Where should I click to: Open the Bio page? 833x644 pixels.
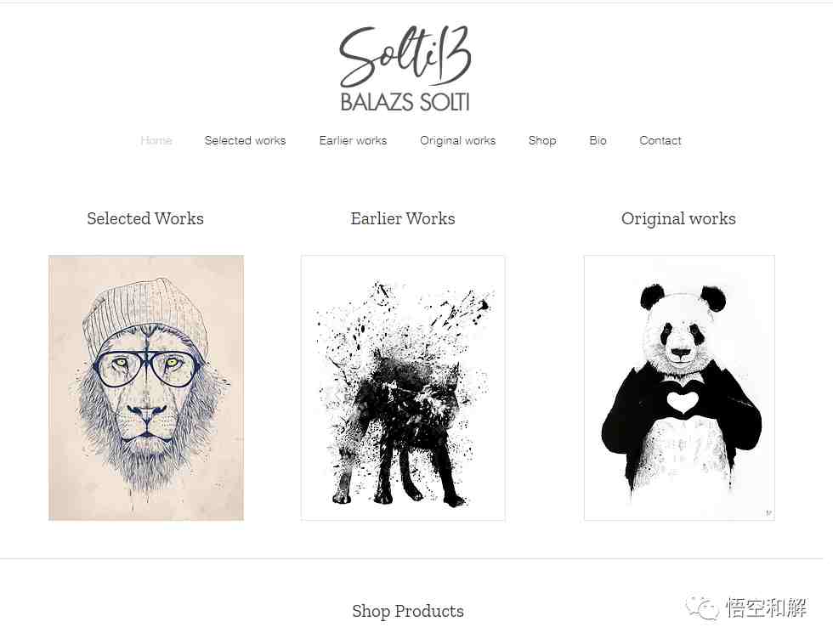point(598,141)
